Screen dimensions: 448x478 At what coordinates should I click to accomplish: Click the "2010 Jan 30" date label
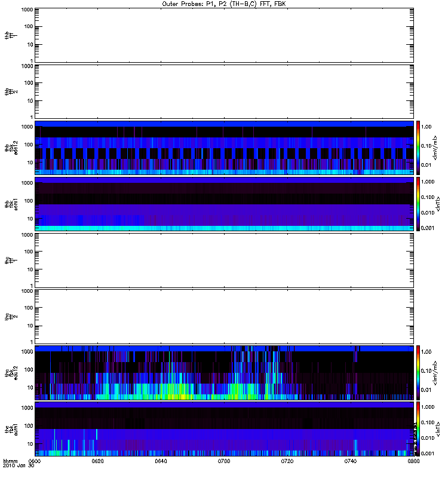coord(19,465)
